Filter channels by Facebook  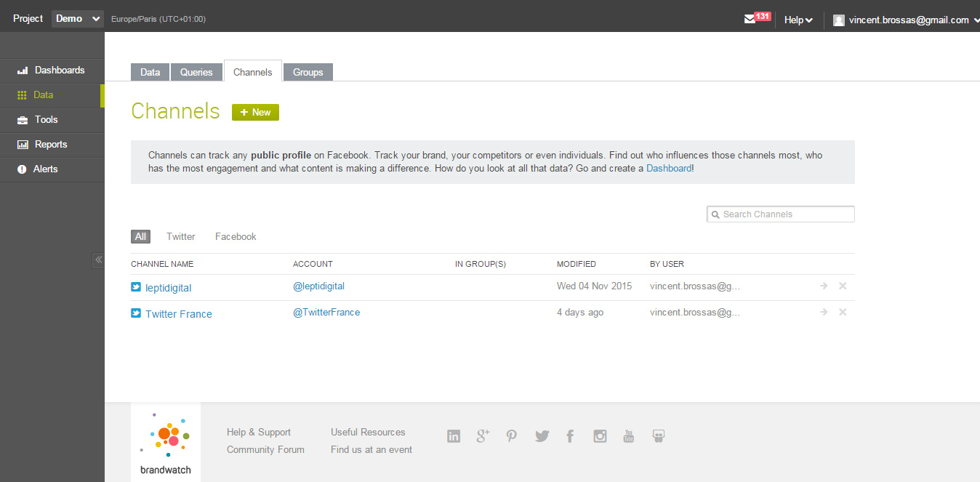click(x=236, y=236)
